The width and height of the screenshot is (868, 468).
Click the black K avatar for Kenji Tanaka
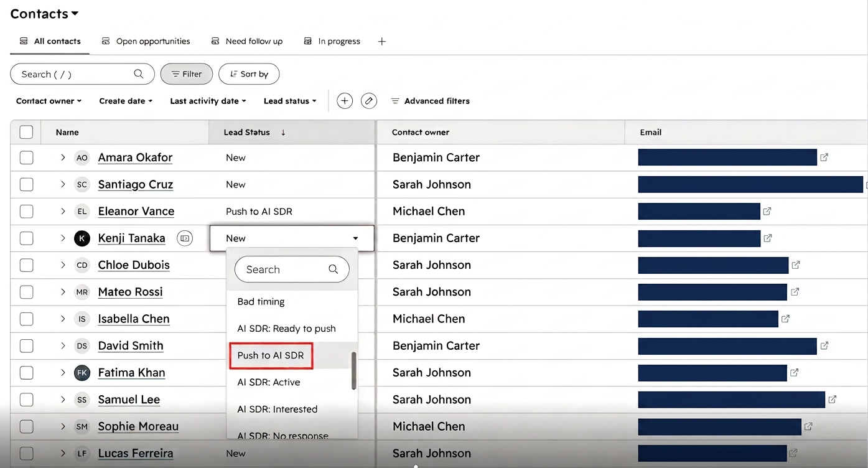pos(82,238)
